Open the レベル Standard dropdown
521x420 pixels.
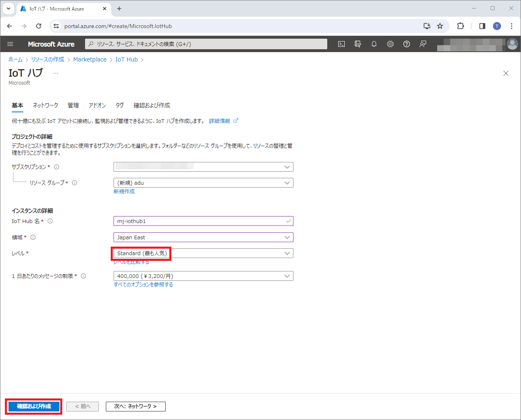click(204, 253)
